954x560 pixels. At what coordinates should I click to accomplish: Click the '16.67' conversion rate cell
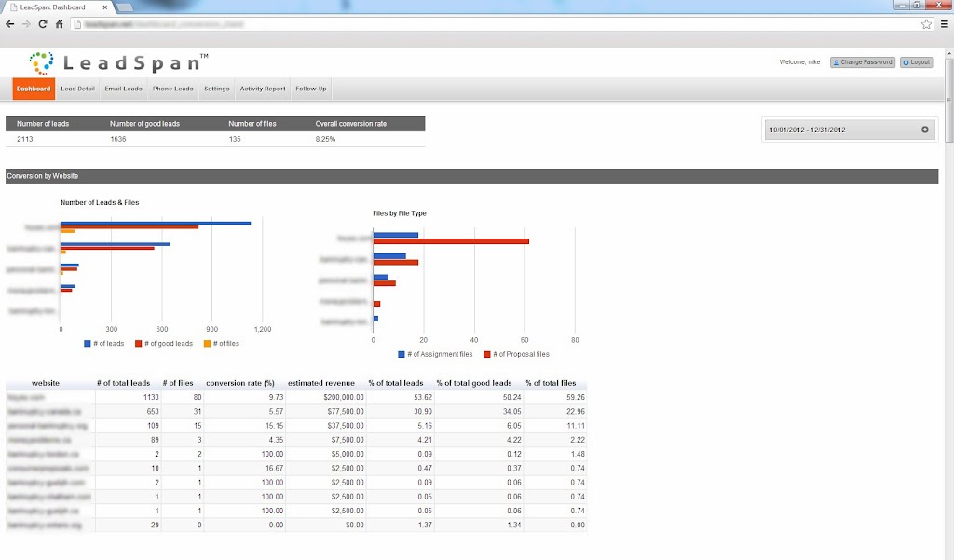click(x=244, y=469)
